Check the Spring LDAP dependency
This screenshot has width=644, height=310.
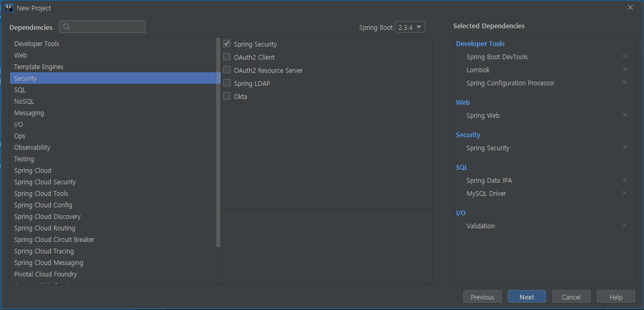pos(227,83)
